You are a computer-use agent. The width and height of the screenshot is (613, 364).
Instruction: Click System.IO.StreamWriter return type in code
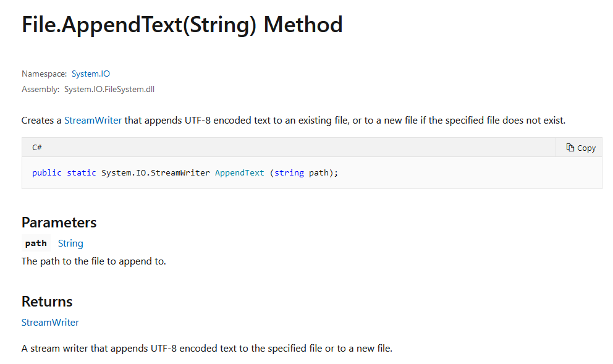click(156, 173)
